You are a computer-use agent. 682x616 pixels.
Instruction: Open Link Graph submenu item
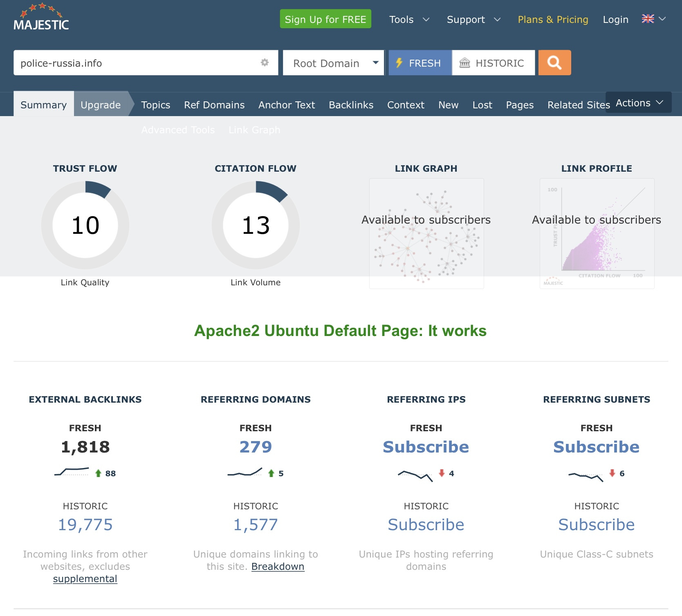click(x=254, y=130)
